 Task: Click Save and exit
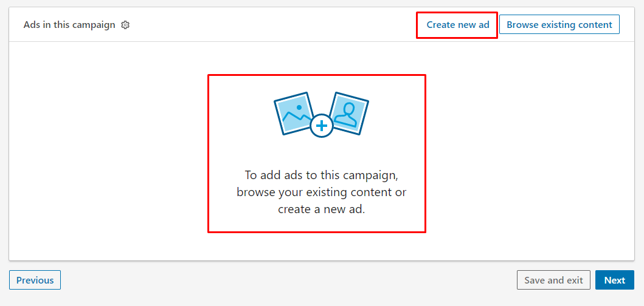pos(553,280)
